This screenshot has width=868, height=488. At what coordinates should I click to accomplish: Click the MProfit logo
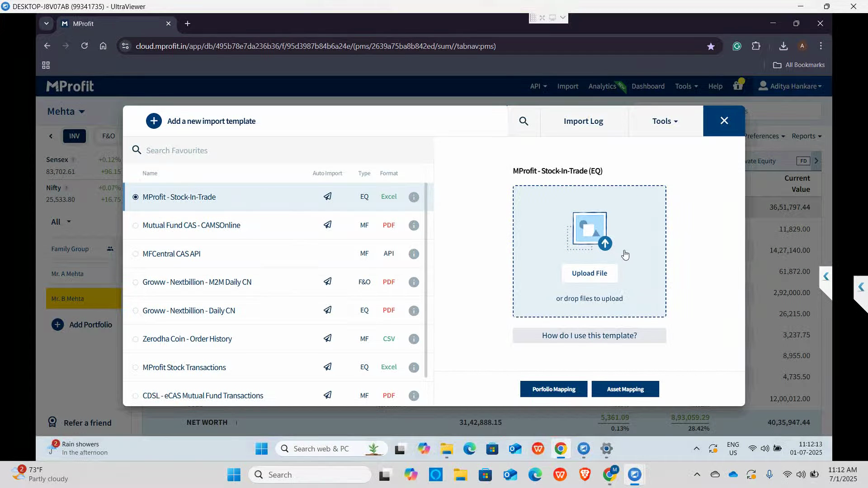tap(70, 86)
